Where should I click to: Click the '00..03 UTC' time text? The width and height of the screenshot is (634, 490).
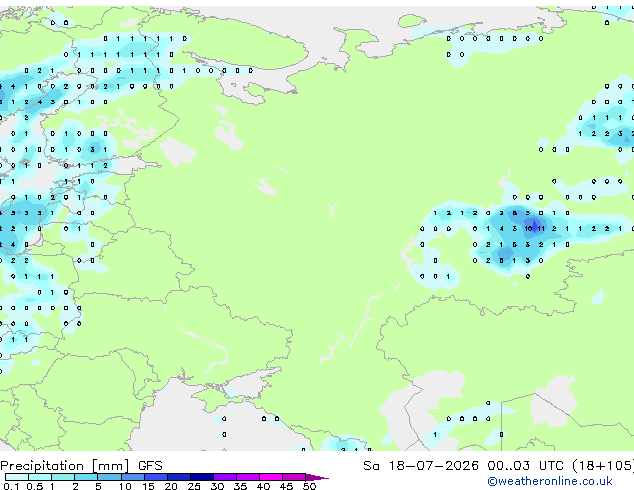click(x=525, y=466)
